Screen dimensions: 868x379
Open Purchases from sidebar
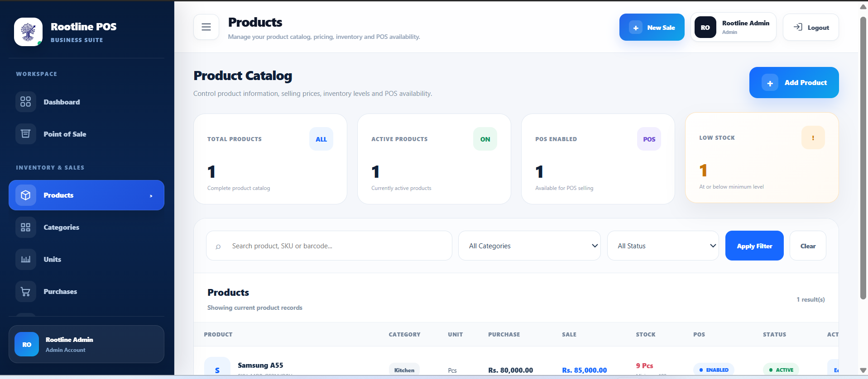point(86,291)
